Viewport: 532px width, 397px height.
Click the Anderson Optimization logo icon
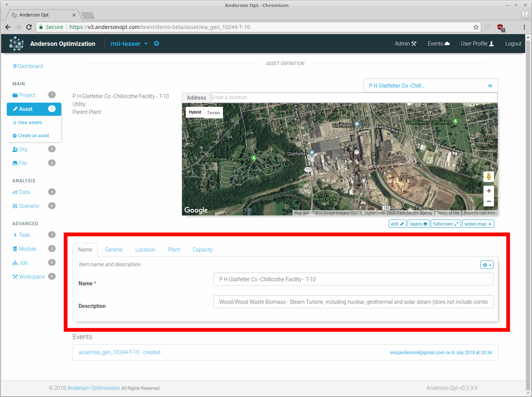16,44
